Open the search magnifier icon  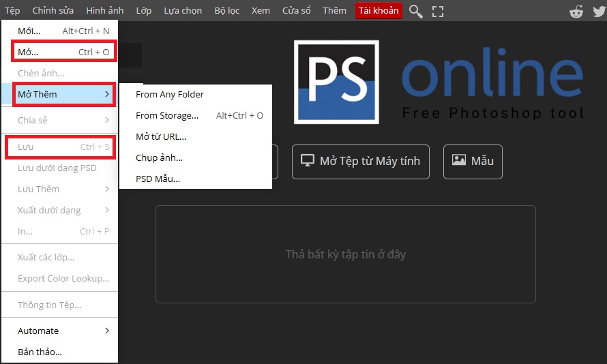coord(416,11)
